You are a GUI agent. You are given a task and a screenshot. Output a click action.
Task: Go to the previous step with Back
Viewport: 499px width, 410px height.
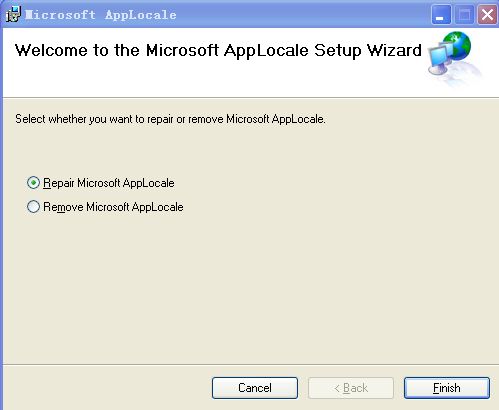click(x=351, y=388)
